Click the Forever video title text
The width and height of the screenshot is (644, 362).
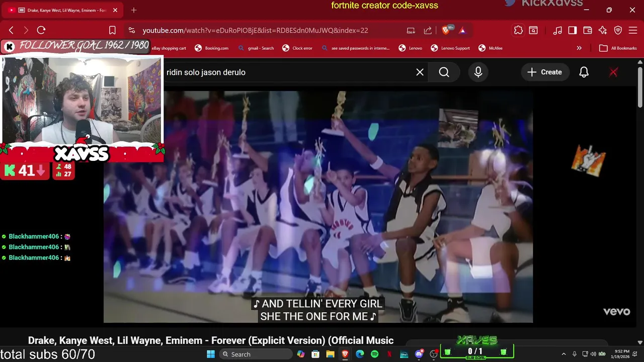click(211, 340)
